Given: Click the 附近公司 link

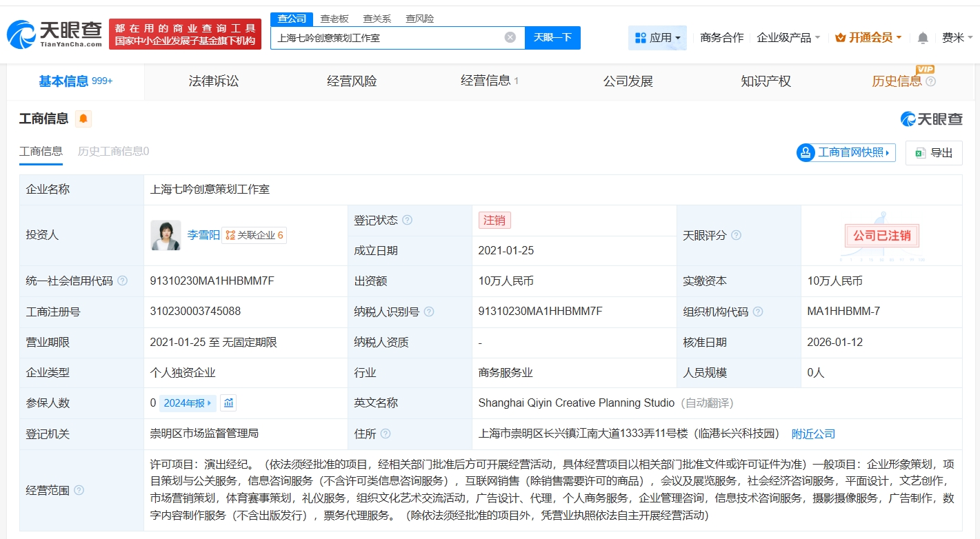Looking at the screenshot, I should point(813,434).
